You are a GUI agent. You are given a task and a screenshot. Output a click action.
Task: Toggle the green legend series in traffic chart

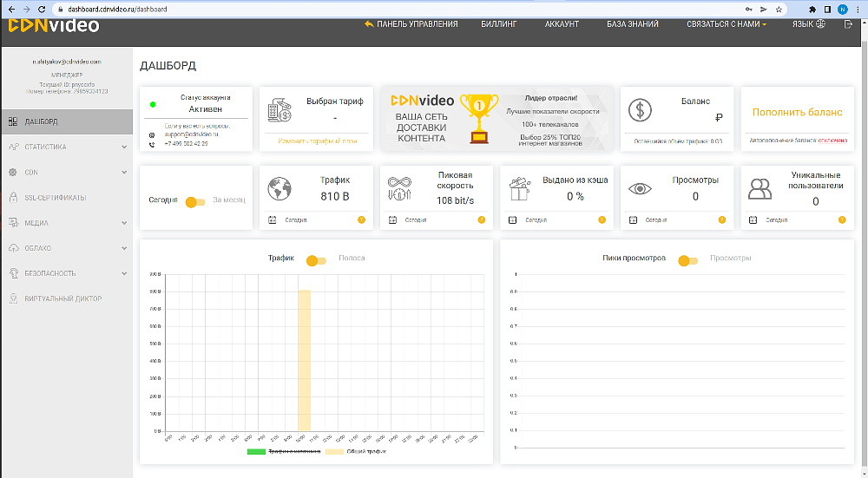click(x=284, y=451)
